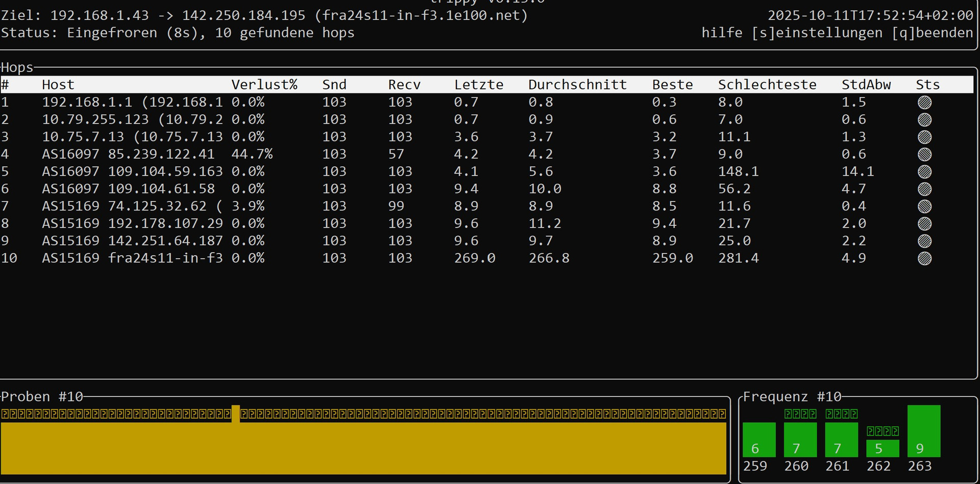Click the Ziel target address line

click(x=264, y=15)
